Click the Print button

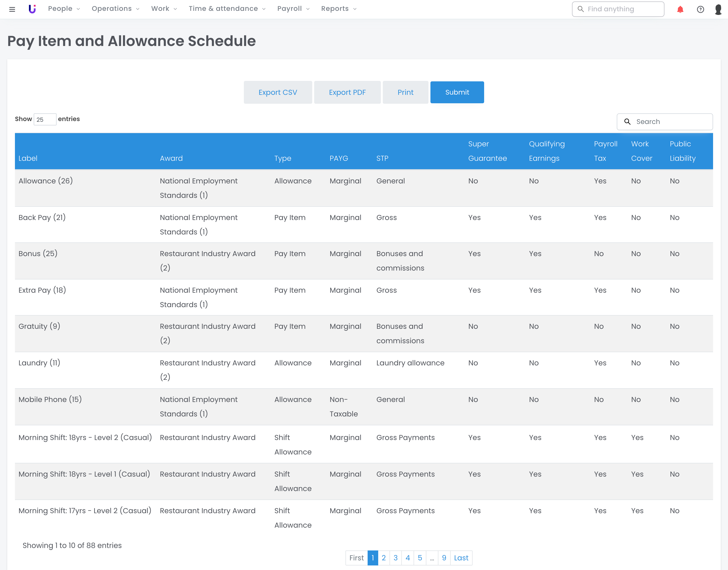[405, 92]
